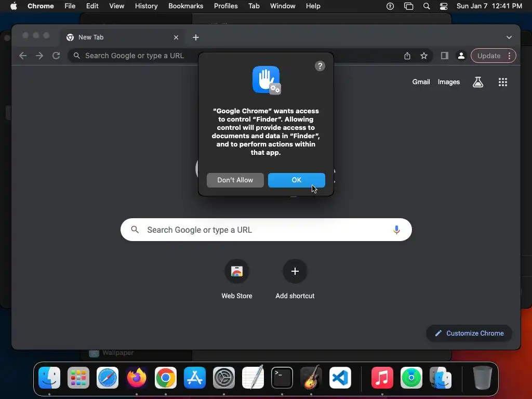Click the Chrome forward arrow
The height and width of the screenshot is (399, 532).
(x=39, y=56)
